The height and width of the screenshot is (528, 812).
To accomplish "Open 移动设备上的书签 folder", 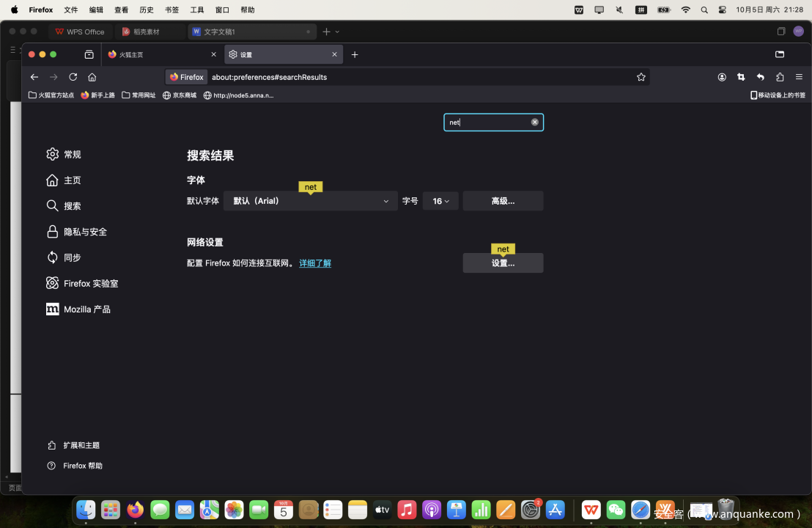I will pyautogui.click(x=778, y=95).
